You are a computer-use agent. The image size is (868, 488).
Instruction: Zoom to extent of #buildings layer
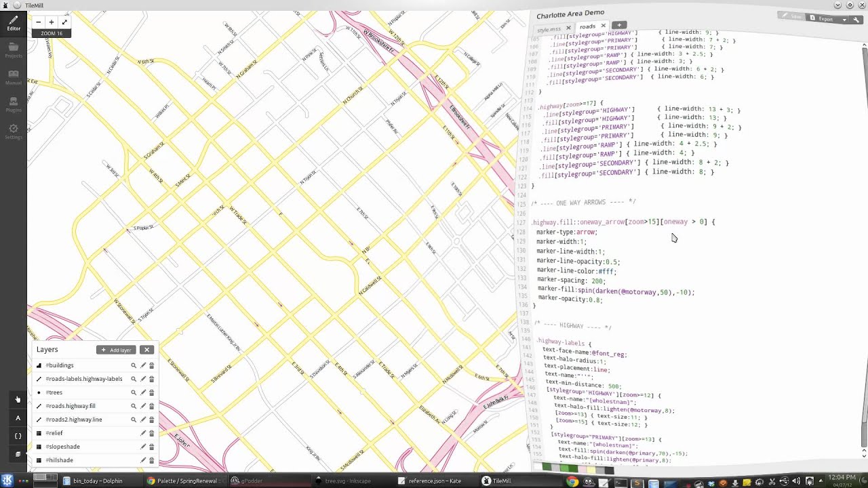pyautogui.click(x=134, y=365)
